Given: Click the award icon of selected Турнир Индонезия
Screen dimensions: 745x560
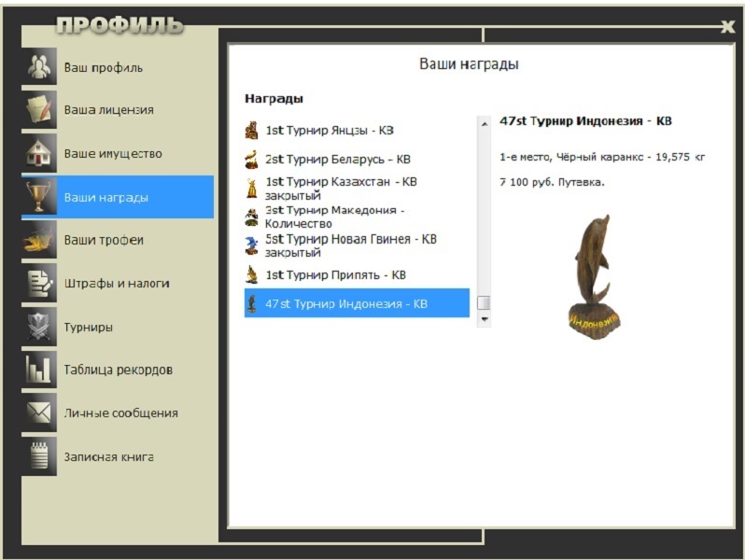Looking at the screenshot, I should [252, 303].
